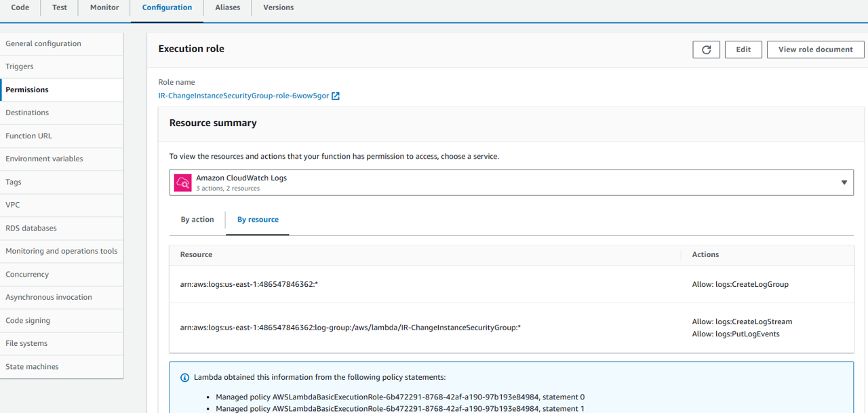Select the By resource tab
Viewport: 868px width, 413px height.
click(x=258, y=220)
